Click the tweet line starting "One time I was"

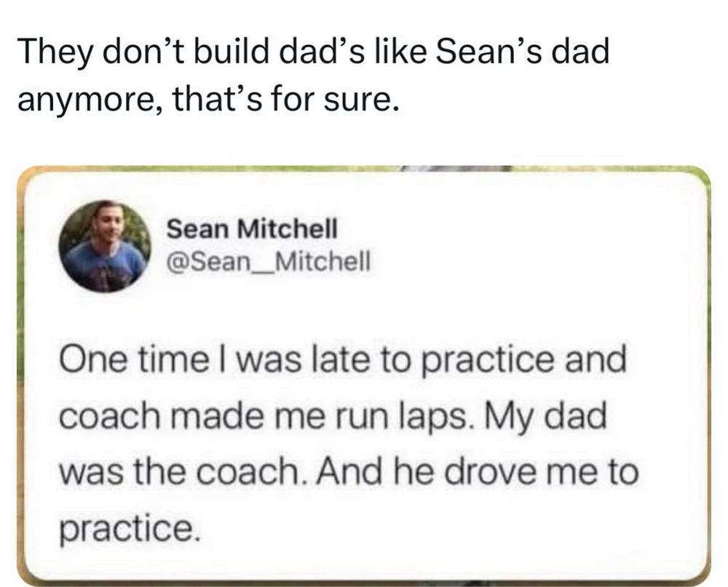coord(341,362)
